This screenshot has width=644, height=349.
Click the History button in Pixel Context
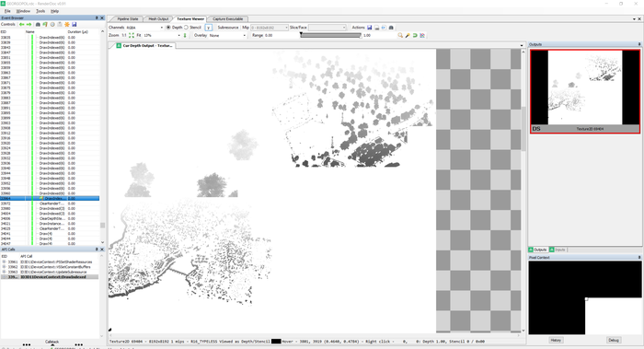click(x=556, y=340)
